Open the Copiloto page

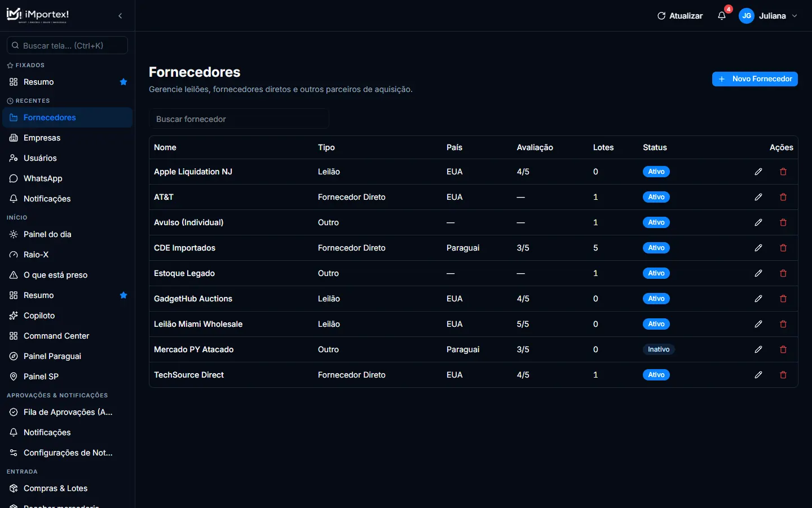coord(68,316)
